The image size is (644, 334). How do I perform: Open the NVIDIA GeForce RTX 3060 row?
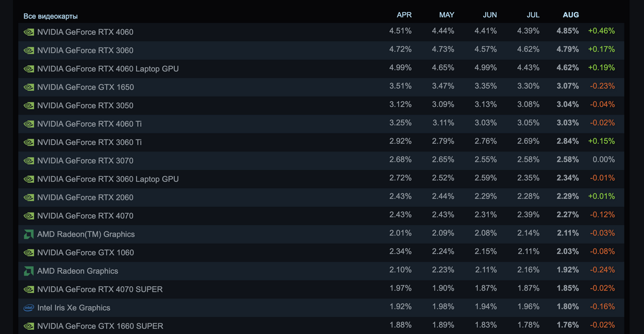85,51
